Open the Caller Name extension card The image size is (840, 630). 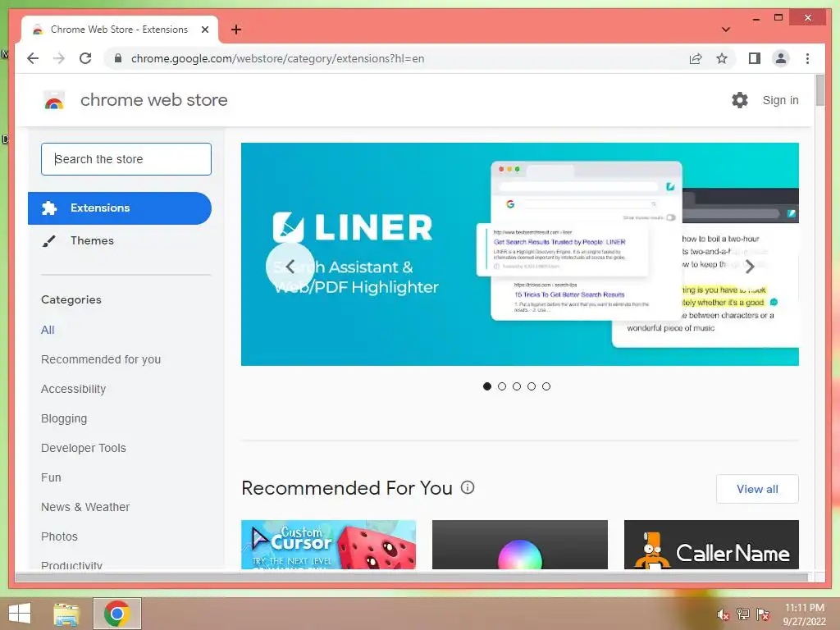[x=711, y=545]
